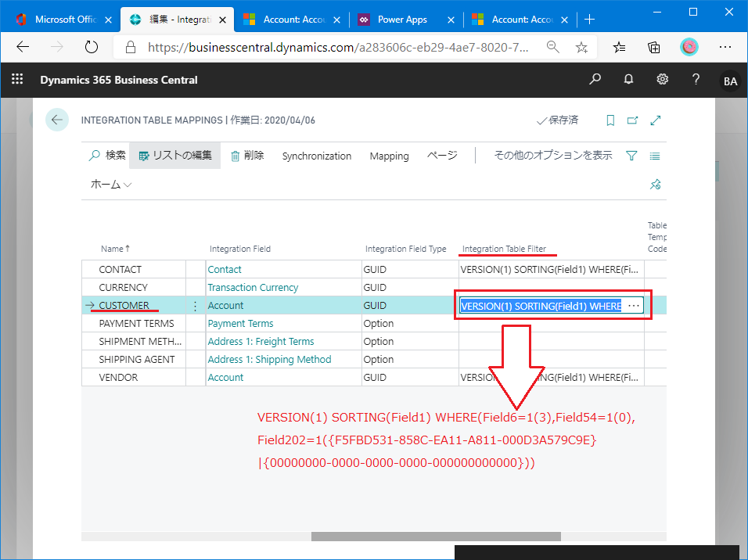748x560 pixels.
Task: Open the browser settings and more menu
Action: (725, 47)
